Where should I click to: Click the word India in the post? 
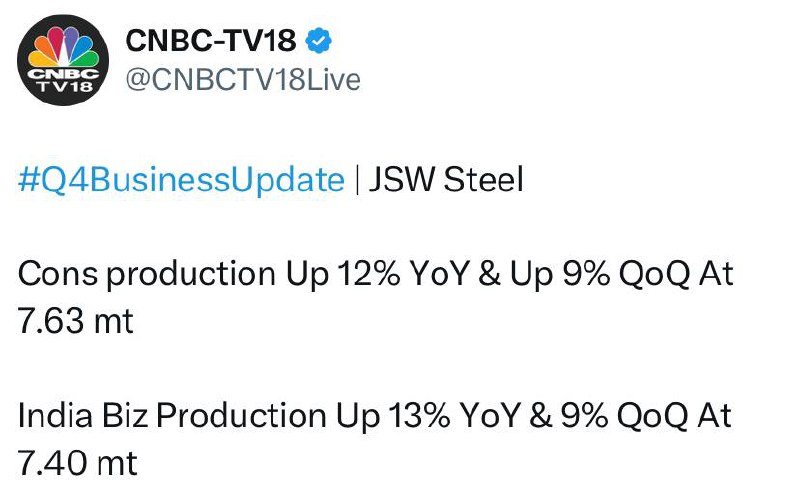click(55, 415)
